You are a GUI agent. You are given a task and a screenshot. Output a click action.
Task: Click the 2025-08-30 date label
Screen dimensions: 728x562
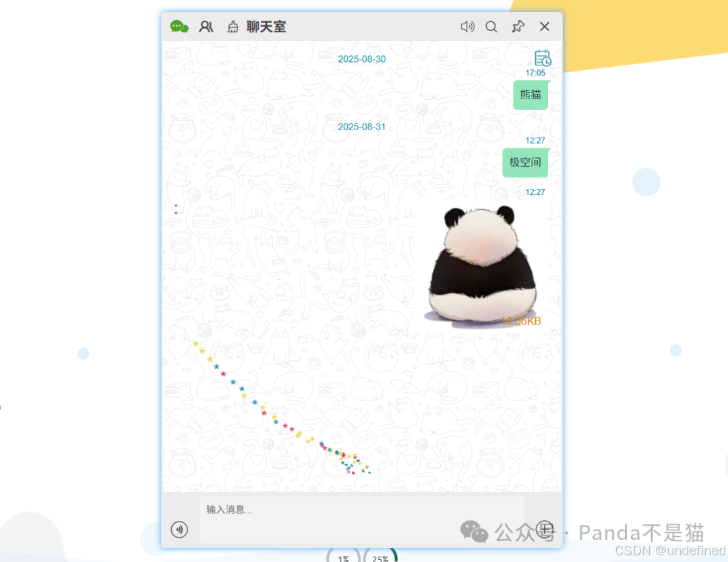(362, 59)
